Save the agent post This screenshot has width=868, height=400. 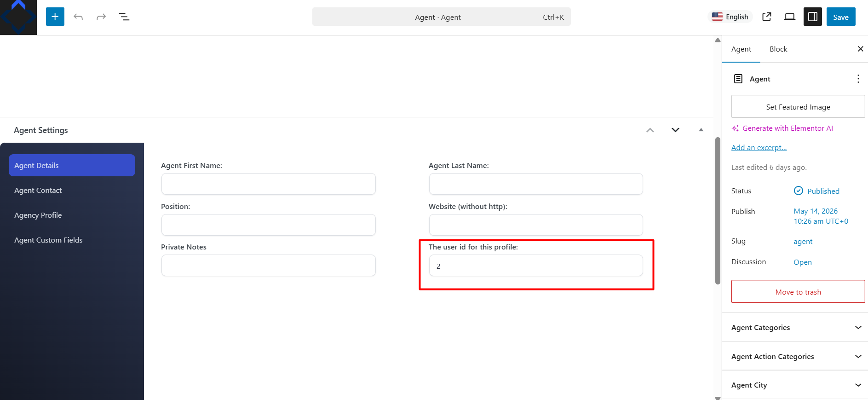pos(841,17)
